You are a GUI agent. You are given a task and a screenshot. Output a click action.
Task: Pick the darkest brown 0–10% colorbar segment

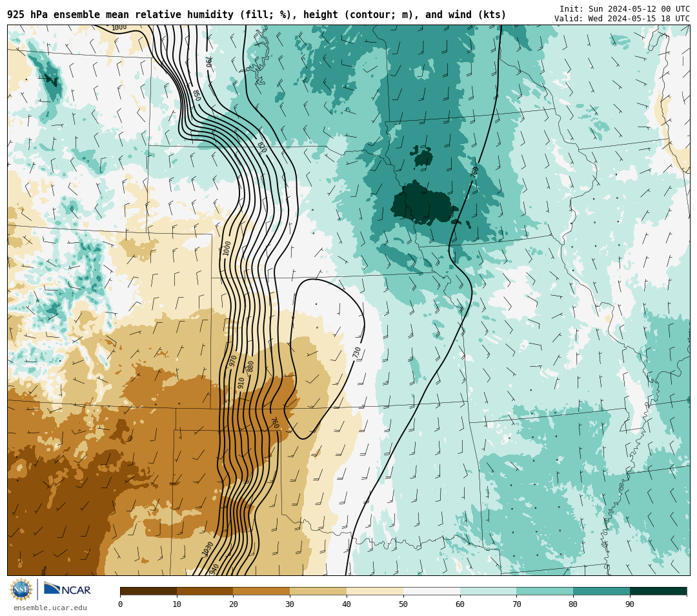(148, 591)
